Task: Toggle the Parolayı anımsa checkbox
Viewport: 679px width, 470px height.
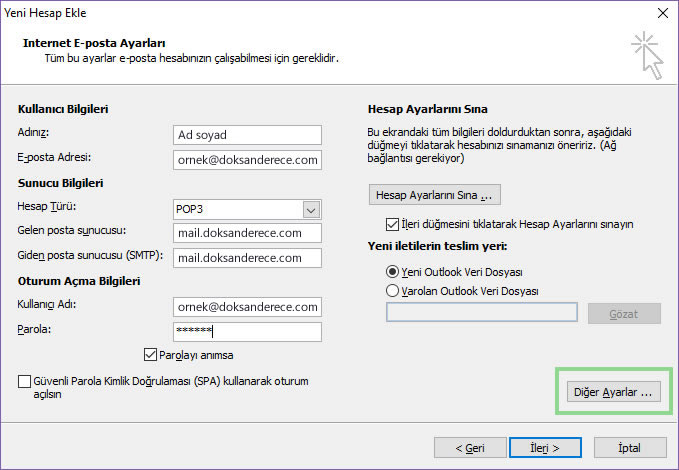Action: 150,355
